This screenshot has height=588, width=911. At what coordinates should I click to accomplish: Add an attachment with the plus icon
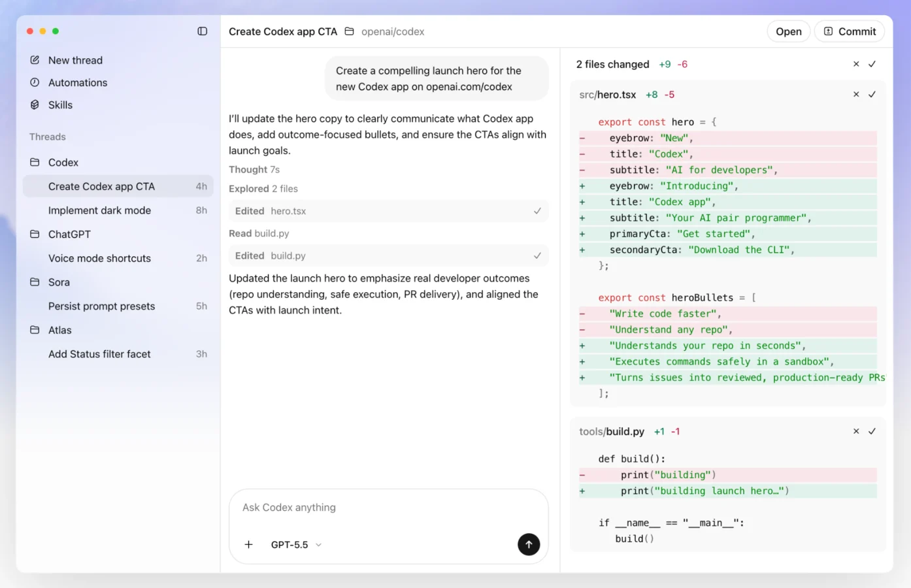tap(249, 544)
